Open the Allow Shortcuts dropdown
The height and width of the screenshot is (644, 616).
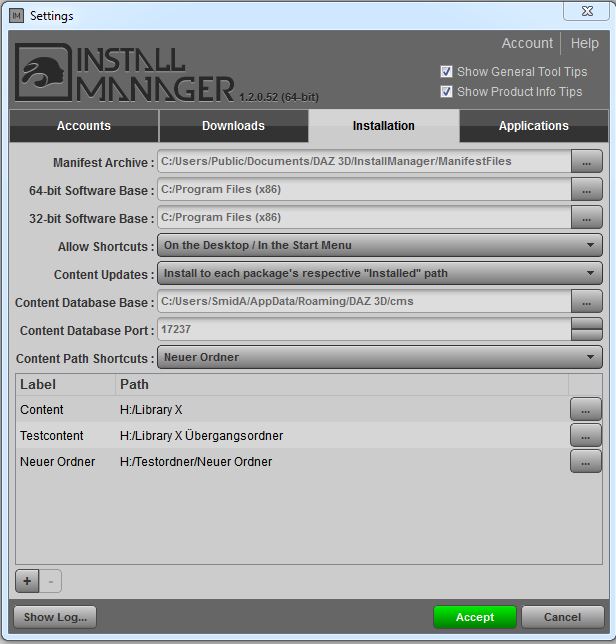pyautogui.click(x=380, y=245)
